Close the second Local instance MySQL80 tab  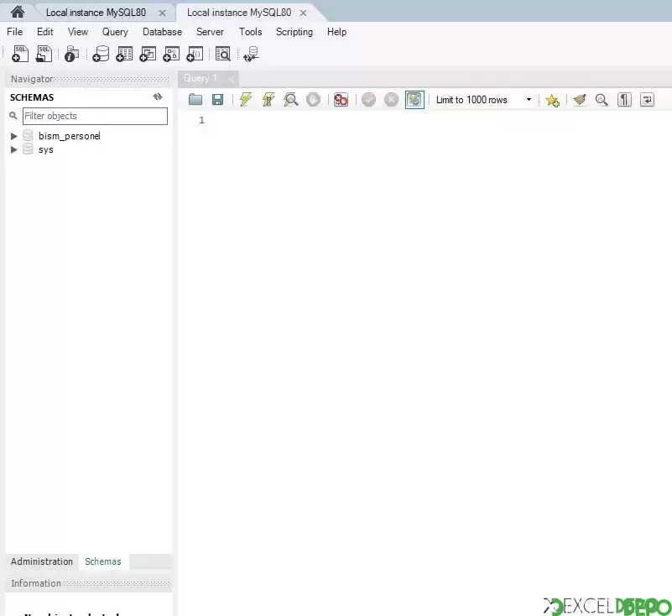pos(303,13)
